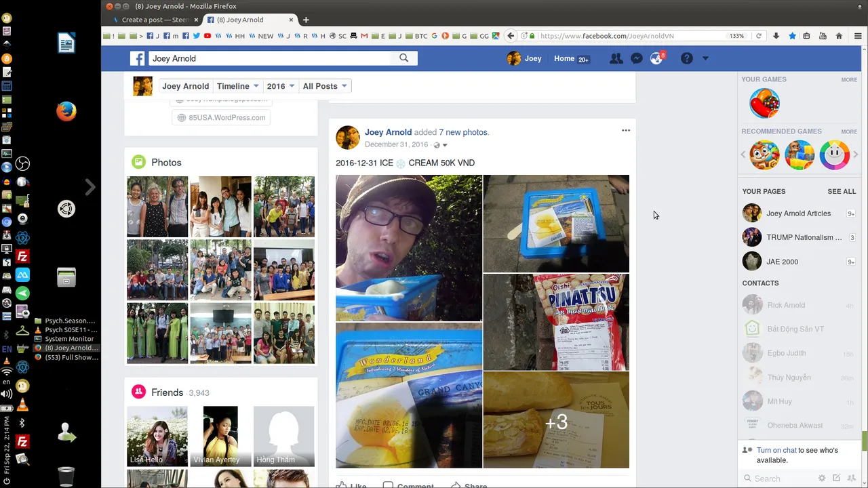Expand the account settings arrow
This screenshot has width=868, height=488.
705,59
